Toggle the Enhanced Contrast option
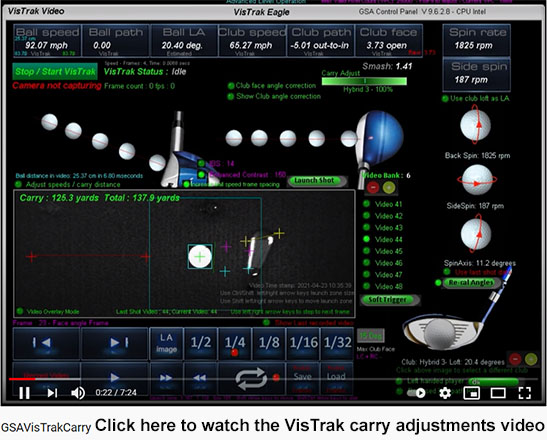 [201, 174]
